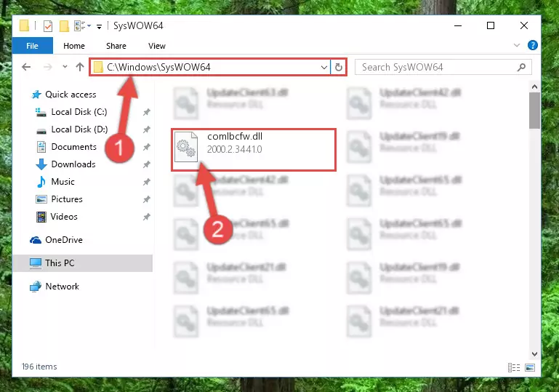Click the address bar path C:\Windows\SysWOW64
The height and width of the screenshot is (392, 559).
click(158, 67)
